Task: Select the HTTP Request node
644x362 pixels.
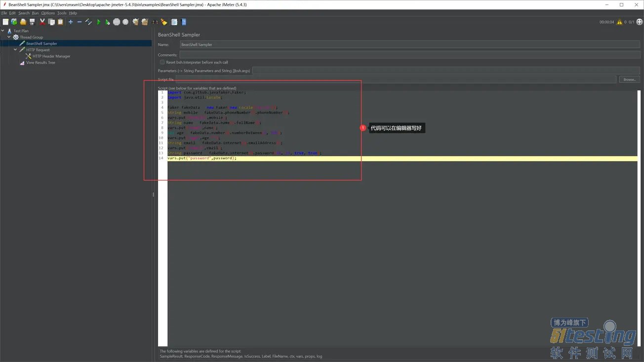Action: [38, 50]
